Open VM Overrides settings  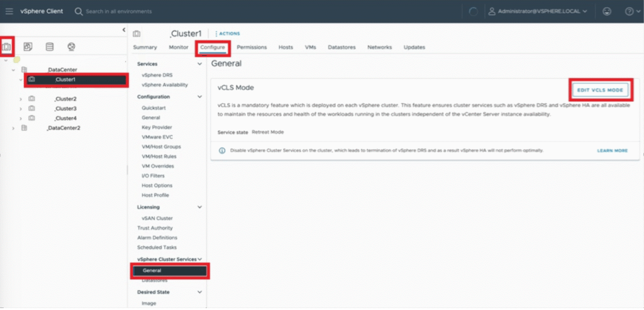tap(158, 166)
